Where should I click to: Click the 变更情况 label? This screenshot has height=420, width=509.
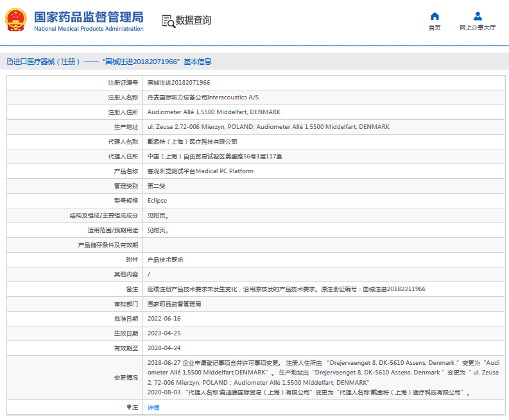click(x=126, y=378)
